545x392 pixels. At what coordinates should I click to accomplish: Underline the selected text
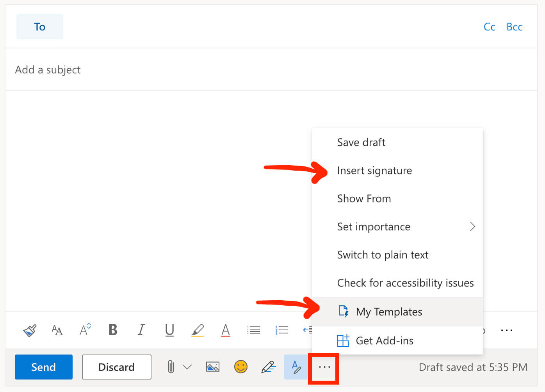point(169,330)
